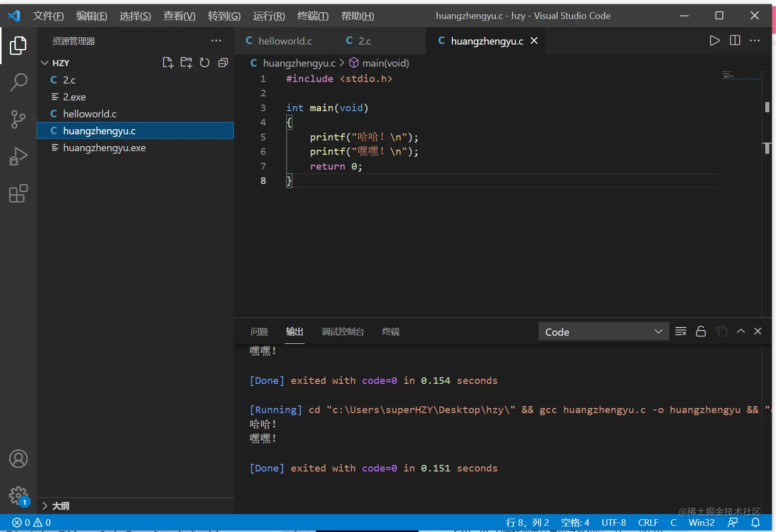
Task: Change line ending via CRLF
Action: coord(648,522)
